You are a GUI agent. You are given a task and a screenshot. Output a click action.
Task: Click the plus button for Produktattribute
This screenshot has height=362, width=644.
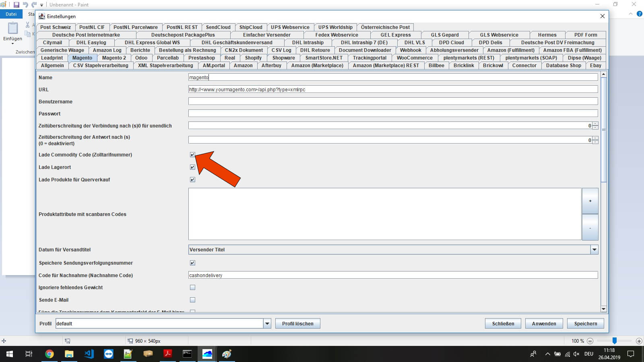point(590,201)
